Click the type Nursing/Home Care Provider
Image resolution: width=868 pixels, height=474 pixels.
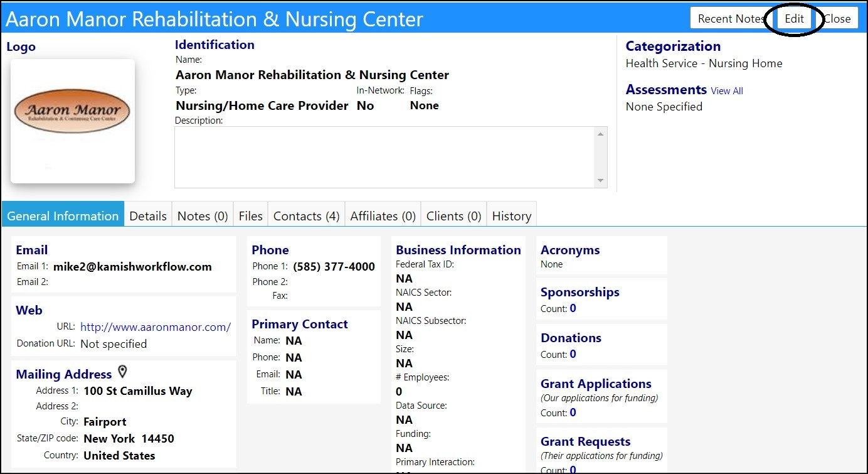(x=262, y=106)
